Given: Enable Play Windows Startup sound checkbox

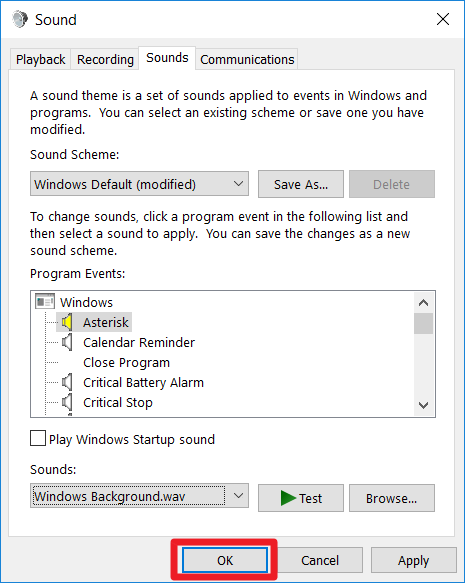Looking at the screenshot, I should (38, 438).
